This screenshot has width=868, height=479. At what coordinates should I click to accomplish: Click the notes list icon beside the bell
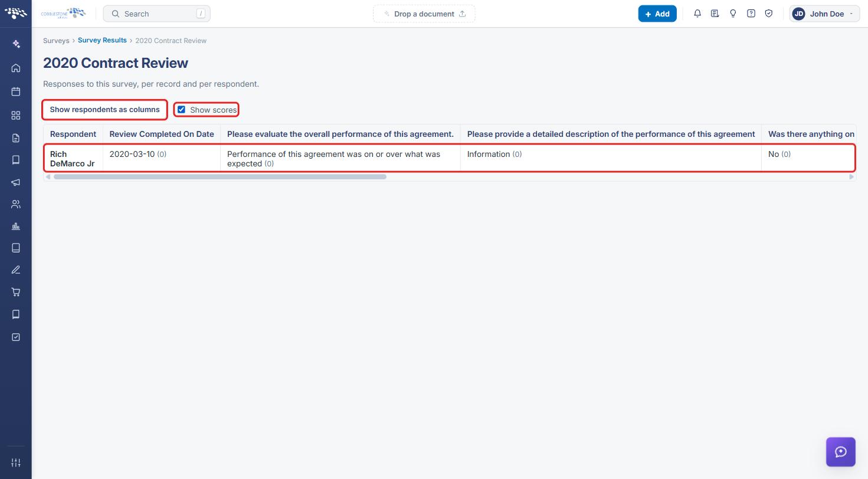[x=715, y=14]
